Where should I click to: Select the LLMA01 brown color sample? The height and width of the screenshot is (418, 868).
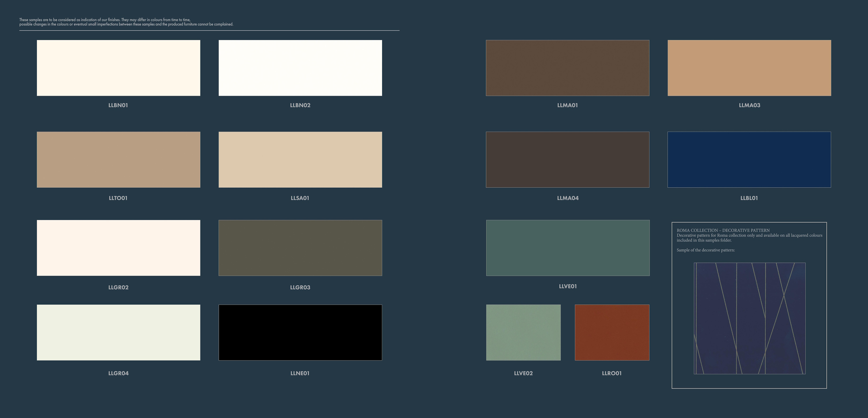tap(567, 68)
